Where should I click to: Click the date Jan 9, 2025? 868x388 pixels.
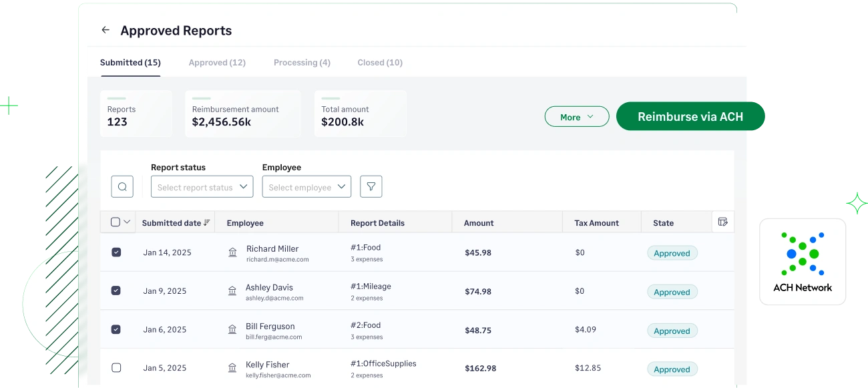[165, 291]
